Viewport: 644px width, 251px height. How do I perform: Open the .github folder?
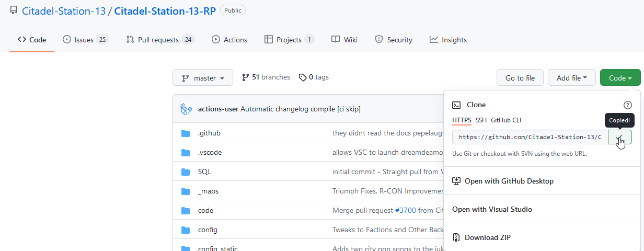click(x=209, y=133)
